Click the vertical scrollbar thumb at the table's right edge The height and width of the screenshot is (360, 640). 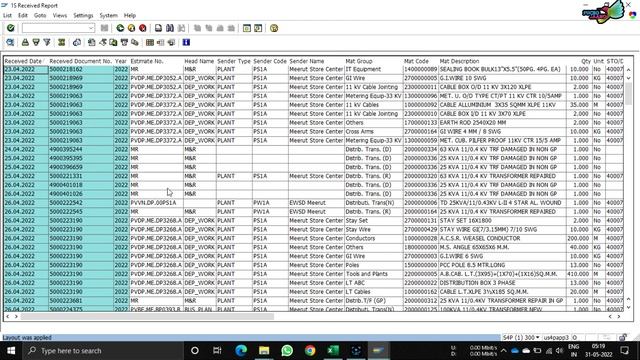[629, 93]
